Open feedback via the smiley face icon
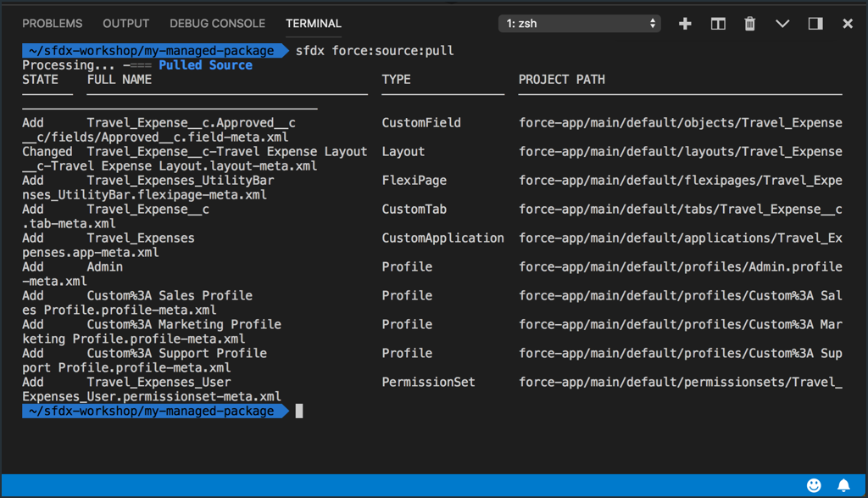The height and width of the screenshot is (498, 868). tap(814, 485)
